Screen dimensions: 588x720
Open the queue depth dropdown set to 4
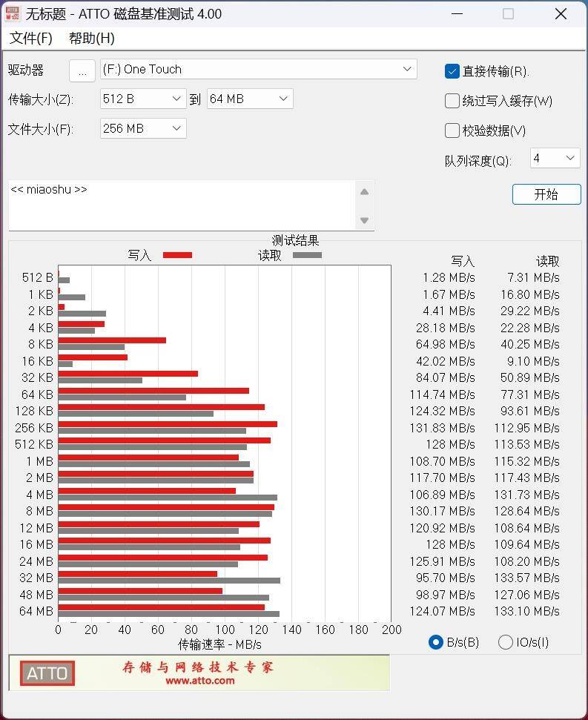[555, 158]
